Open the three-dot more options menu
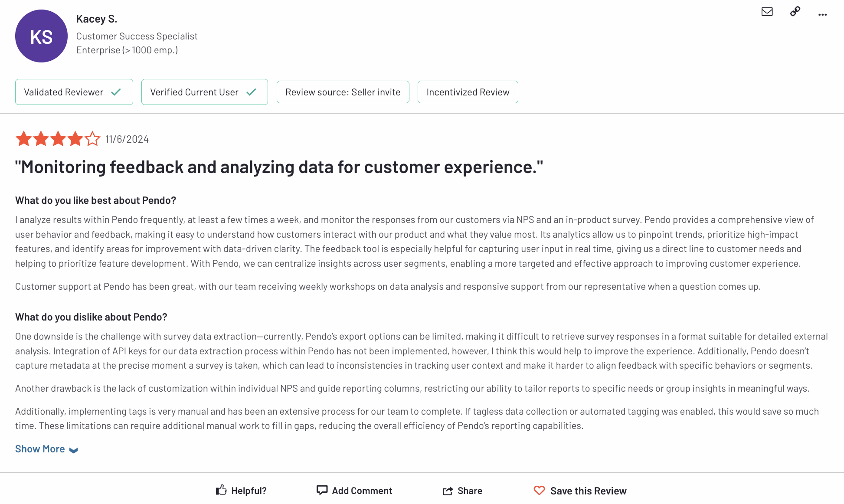The width and height of the screenshot is (844, 504). (x=822, y=14)
